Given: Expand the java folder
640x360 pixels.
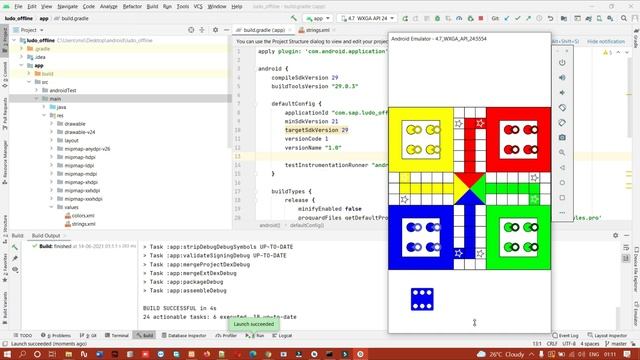Looking at the screenshot, I should coord(44,107).
